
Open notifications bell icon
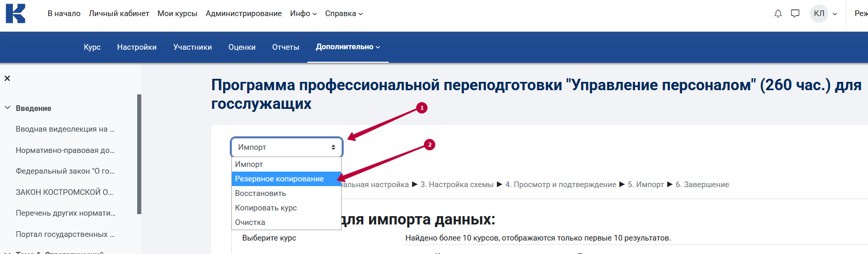click(778, 13)
